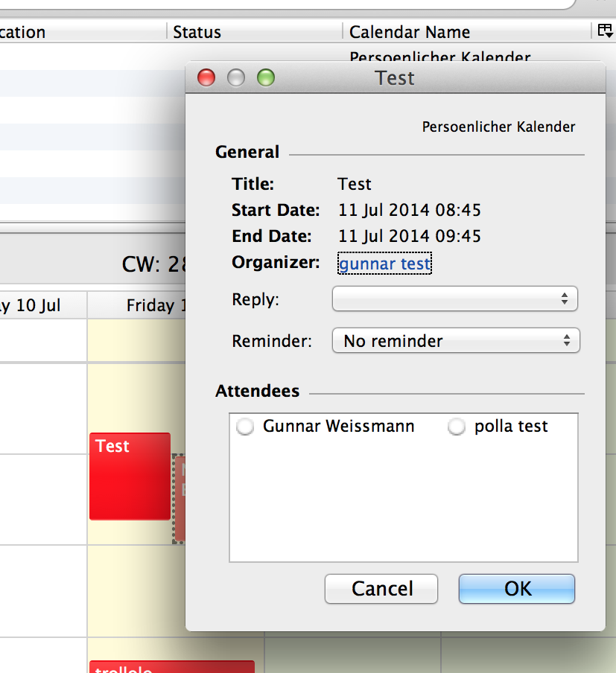Close the Test dialog with red button
The image size is (616, 673).
tap(206, 77)
